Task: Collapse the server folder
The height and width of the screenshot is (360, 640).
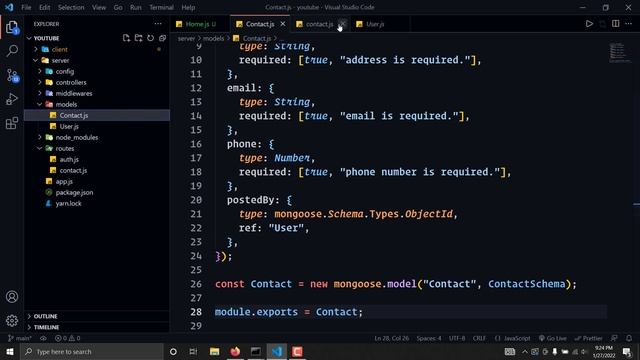Action: (36, 60)
